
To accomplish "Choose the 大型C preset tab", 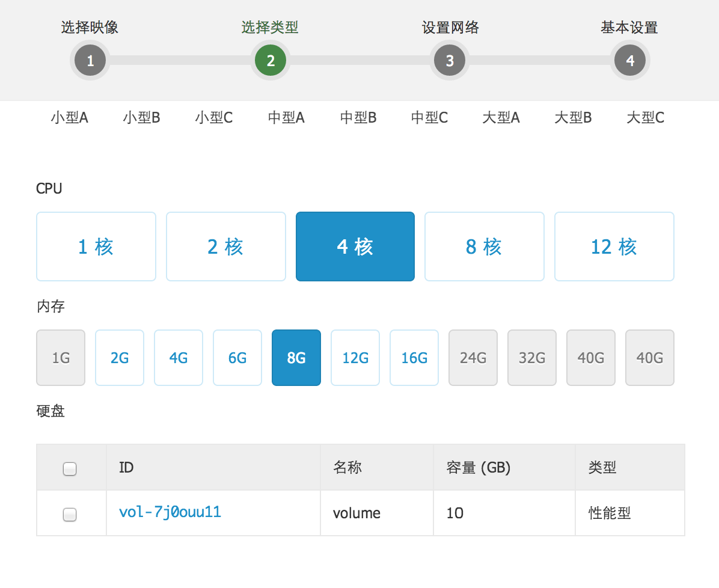I will [645, 118].
